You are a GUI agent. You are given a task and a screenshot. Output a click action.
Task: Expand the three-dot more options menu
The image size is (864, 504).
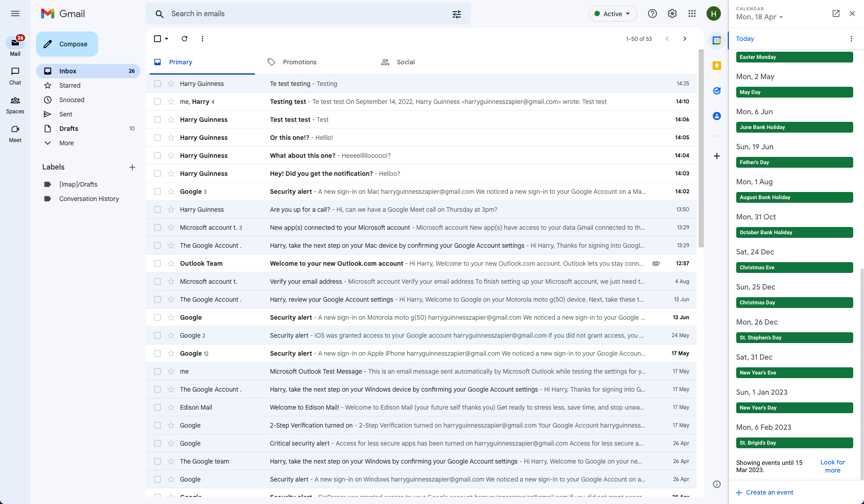click(x=202, y=38)
